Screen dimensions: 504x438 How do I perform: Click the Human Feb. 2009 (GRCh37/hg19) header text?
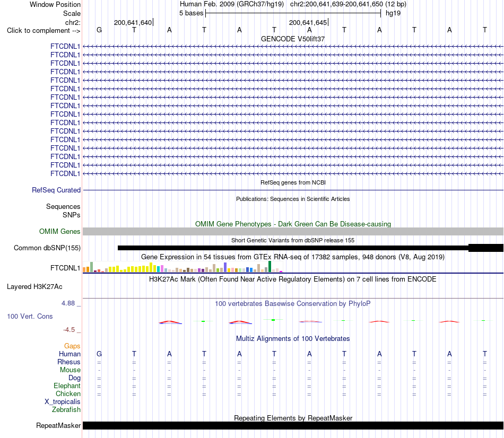pyautogui.click(x=232, y=4)
